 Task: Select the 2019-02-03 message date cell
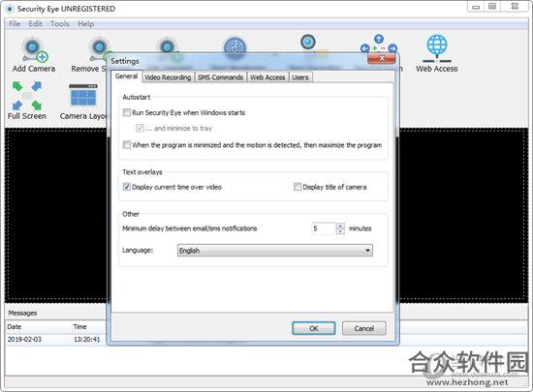point(24,339)
